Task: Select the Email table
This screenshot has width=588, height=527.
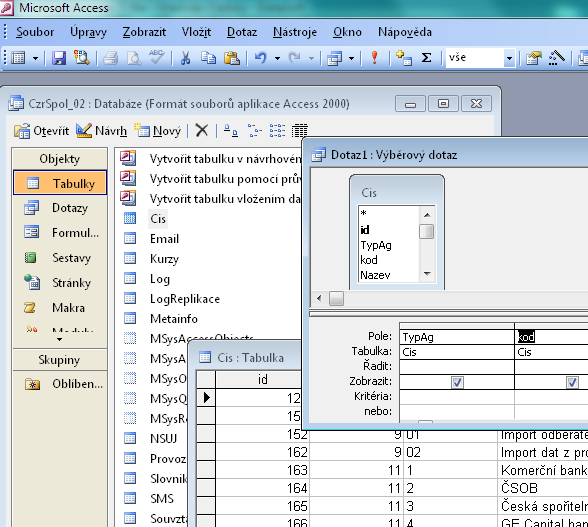Action: point(164,239)
